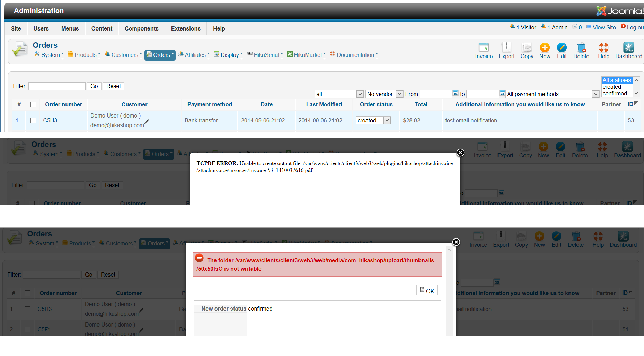Click the Delete trash icon on the undimmed toolbar
644x356 pixels.
click(x=581, y=47)
